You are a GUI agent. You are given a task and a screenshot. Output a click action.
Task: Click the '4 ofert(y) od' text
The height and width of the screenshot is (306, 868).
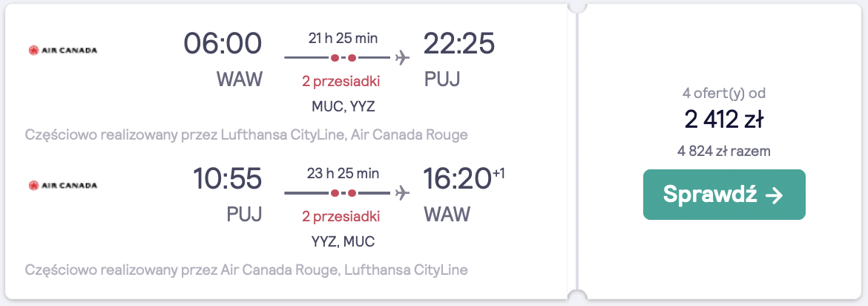pos(723,94)
